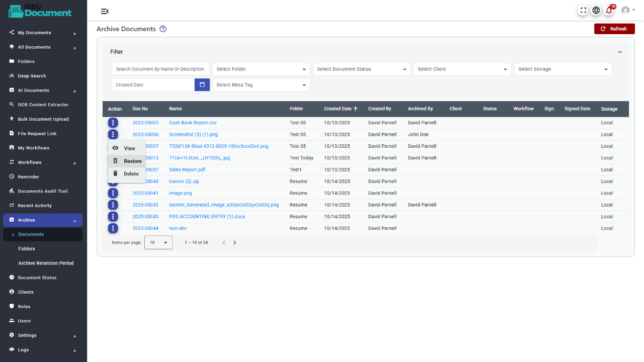
Task: Expand Logs sidebar menu
Action: tap(43, 350)
